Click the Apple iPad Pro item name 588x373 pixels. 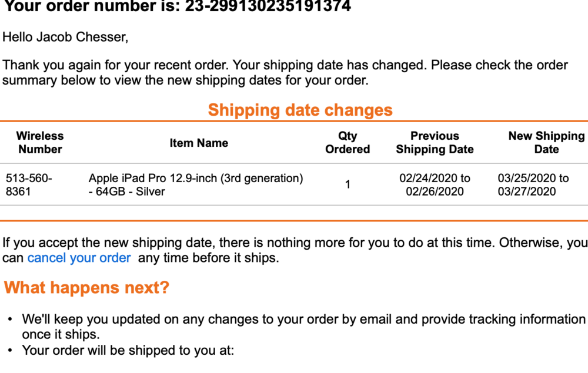click(x=196, y=184)
